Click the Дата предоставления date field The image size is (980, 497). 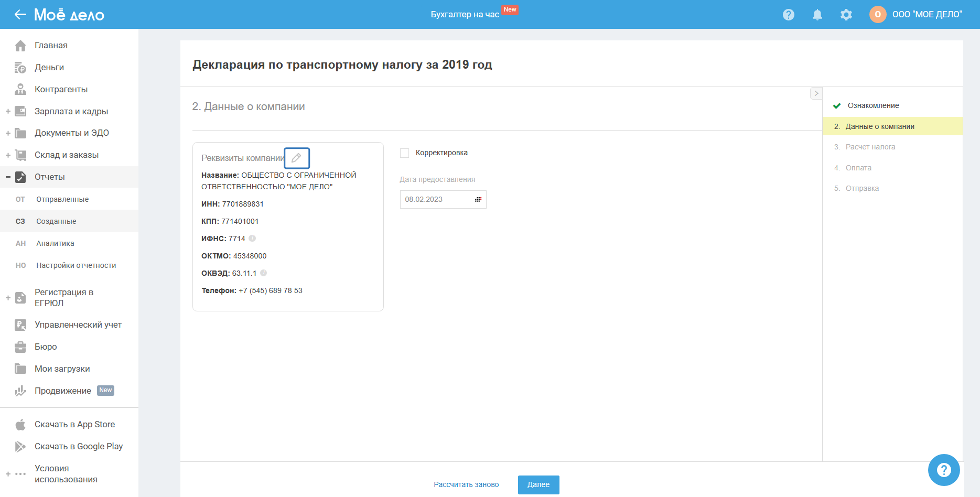point(436,200)
